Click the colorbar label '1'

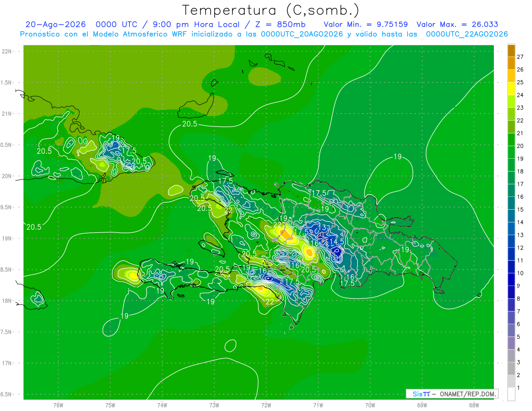tap(519, 388)
